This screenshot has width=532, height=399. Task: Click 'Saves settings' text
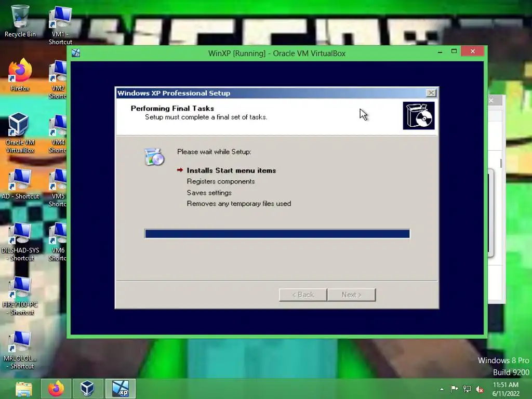click(x=209, y=193)
